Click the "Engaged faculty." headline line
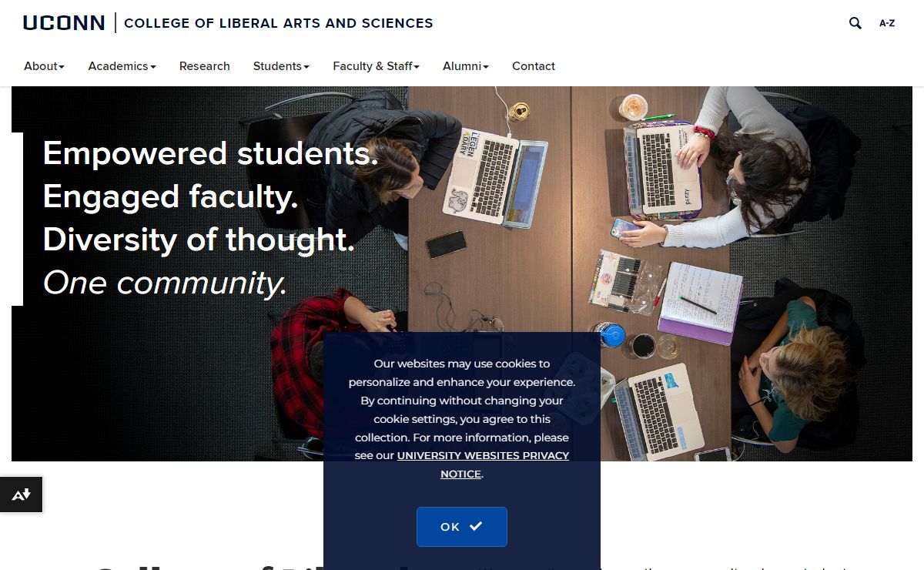This screenshot has width=924, height=570. [170, 196]
